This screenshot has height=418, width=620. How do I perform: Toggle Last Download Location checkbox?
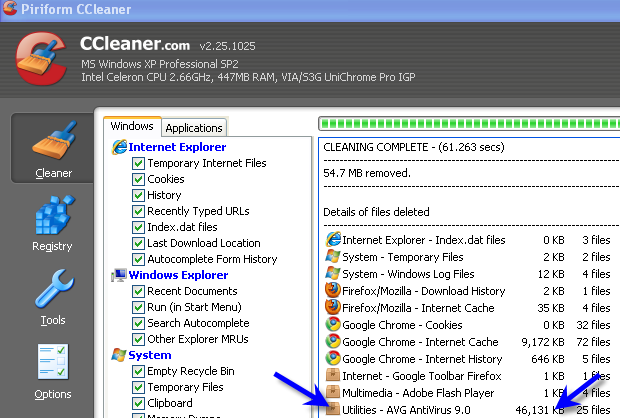point(138,243)
